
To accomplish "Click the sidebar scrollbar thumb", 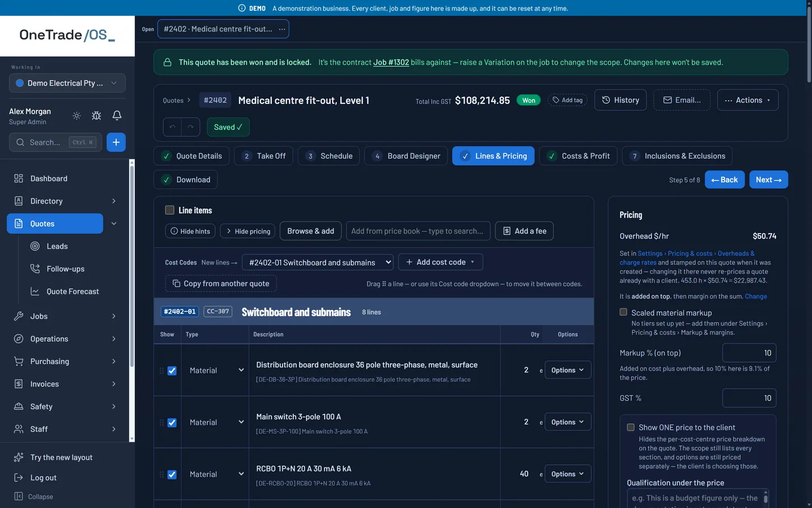I will [132, 265].
